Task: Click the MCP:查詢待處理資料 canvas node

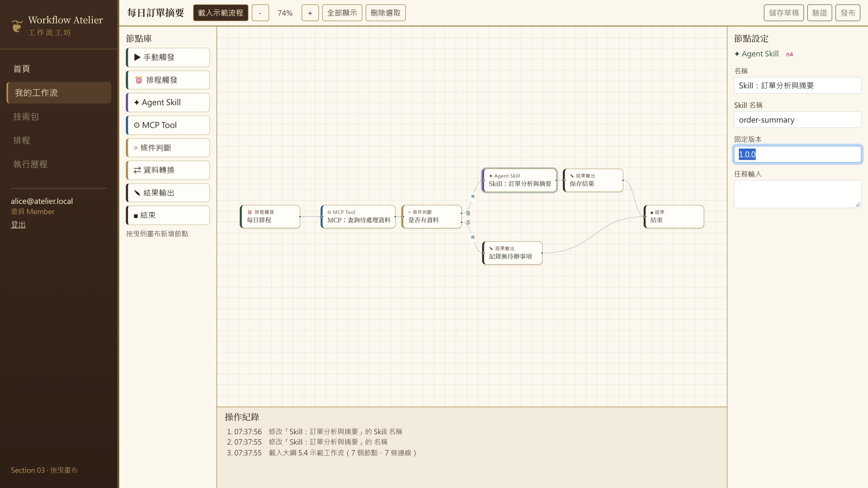Action: click(358, 217)
